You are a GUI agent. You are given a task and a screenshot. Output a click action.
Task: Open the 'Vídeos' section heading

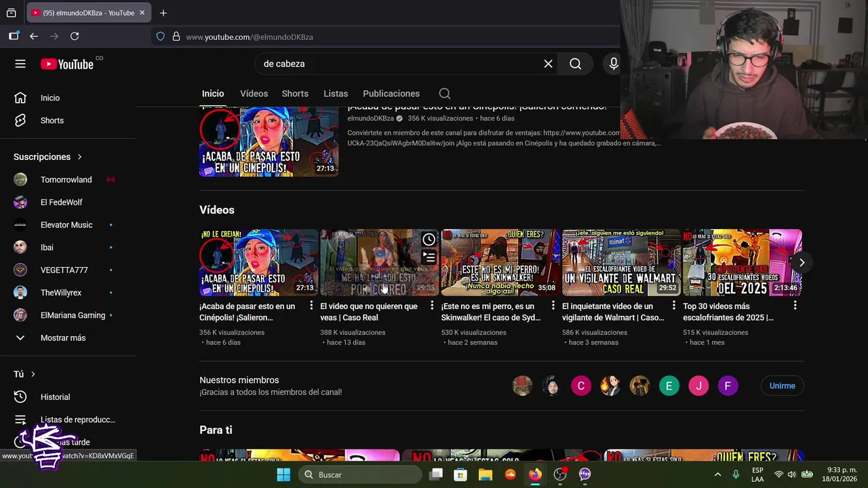click(217, 210)
